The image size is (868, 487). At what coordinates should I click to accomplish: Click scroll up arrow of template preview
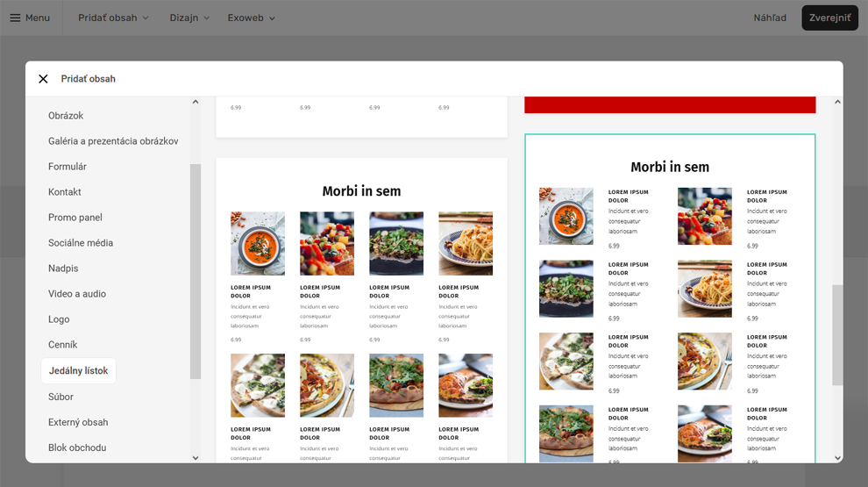click(837, 103)
